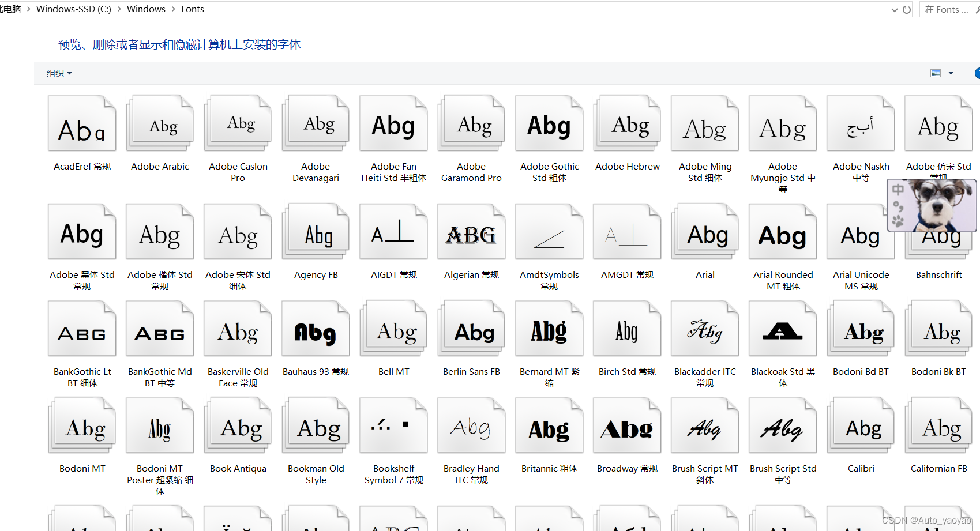Click the 'Adobe 黑体 Std 常规' label
The height and width of the screenshot is (531, 980).
tap(82, 280)
